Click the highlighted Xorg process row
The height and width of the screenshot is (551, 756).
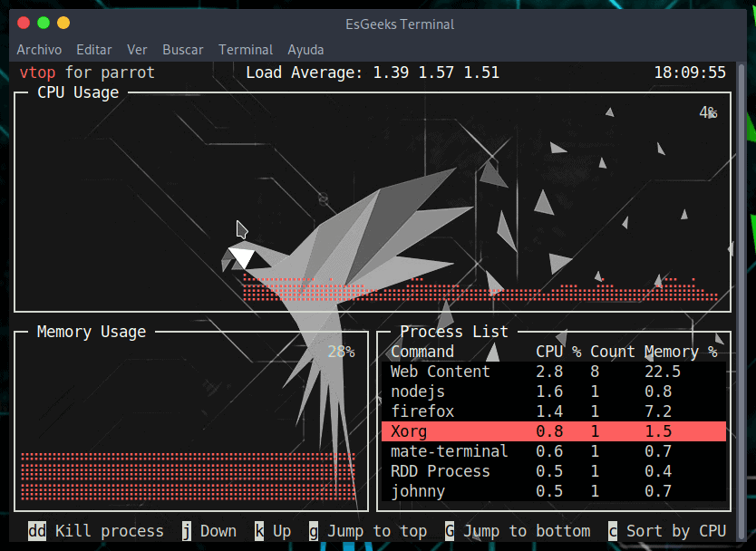[x=554, y=431]
